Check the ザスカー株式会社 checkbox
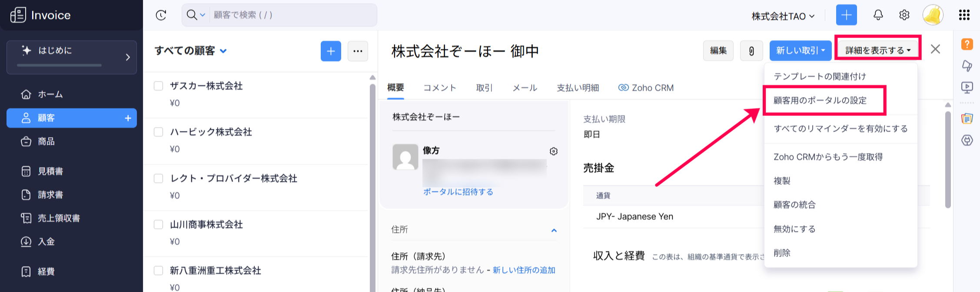 point(159,86)
